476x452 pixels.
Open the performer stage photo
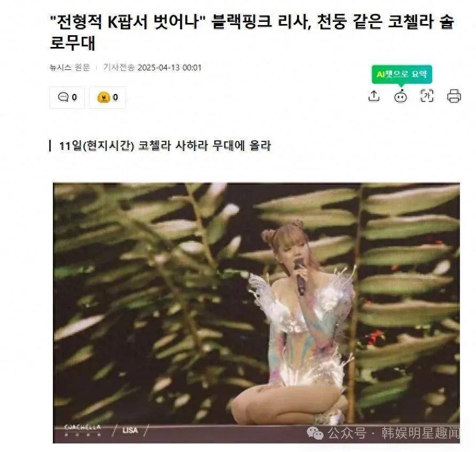(256, 313)
